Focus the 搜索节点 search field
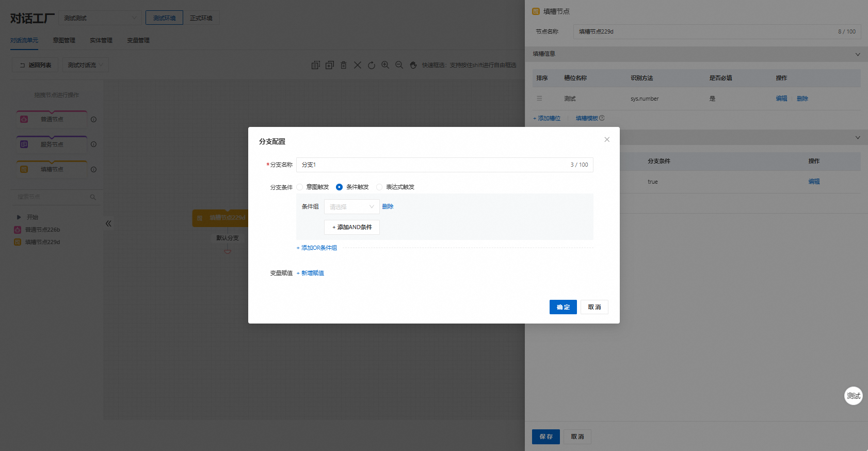Viewport: 868px width, 451px height. click(56, 197)
